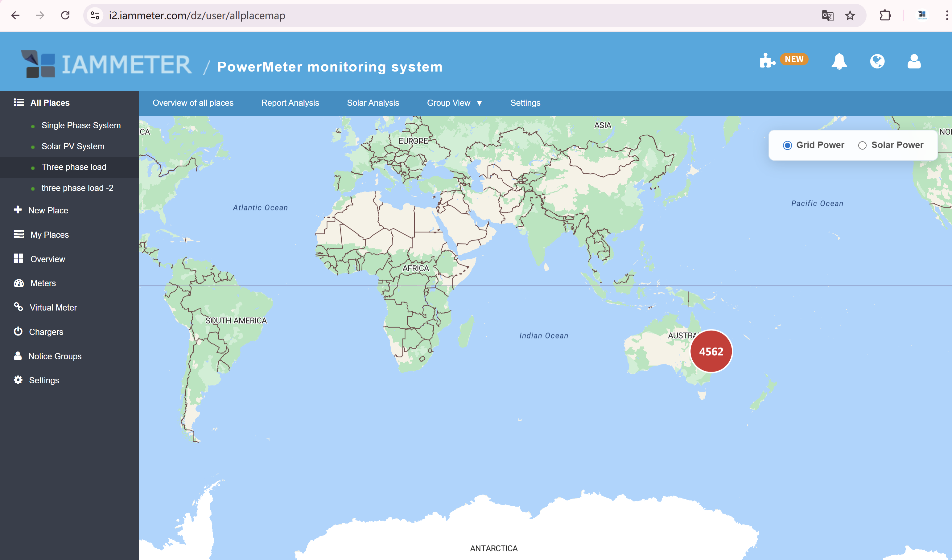Open Solar PV System place
Viewport: 952px width, 560px height.
click(73, 146)
